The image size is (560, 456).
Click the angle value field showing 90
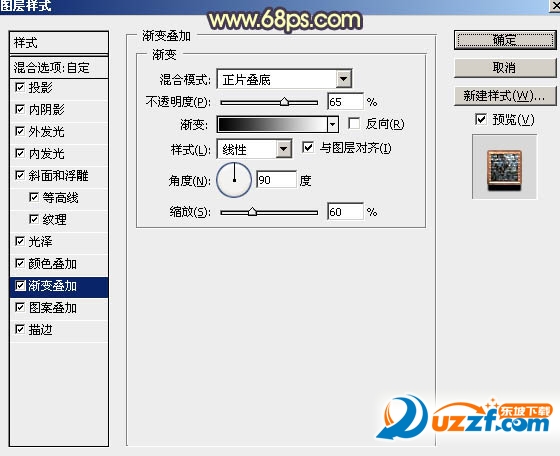[x=276, y=180]
